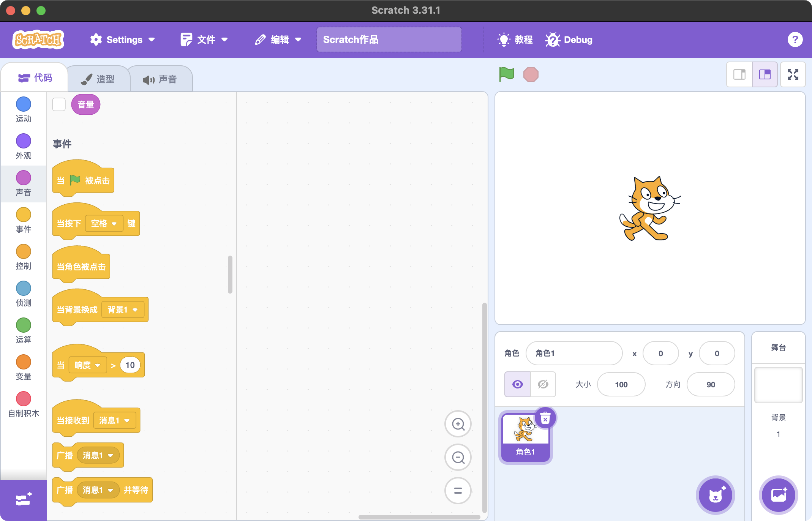The width and height of the screenshot is (812, 521).
Task: Open the 教程 tutorials lightbulb
Action: tap(515, 39)
